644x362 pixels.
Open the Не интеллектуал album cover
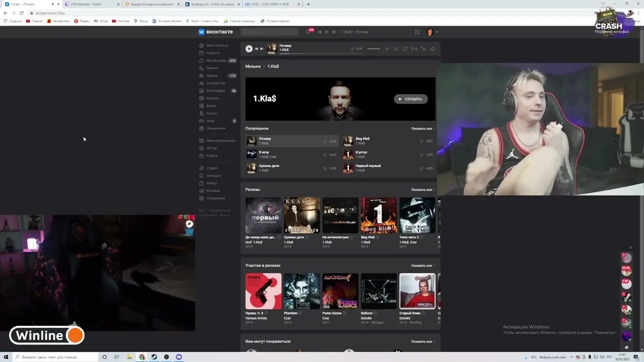point(340,215)
